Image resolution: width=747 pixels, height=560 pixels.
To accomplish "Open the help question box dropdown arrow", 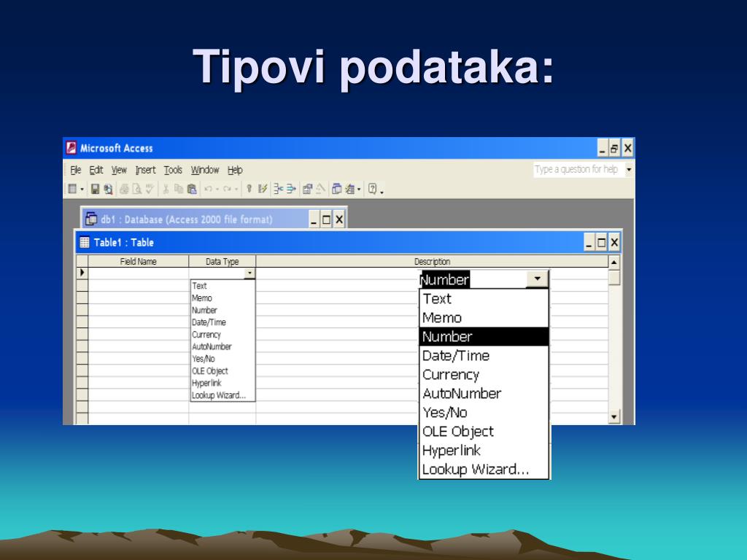I will (x=629, y=169).
